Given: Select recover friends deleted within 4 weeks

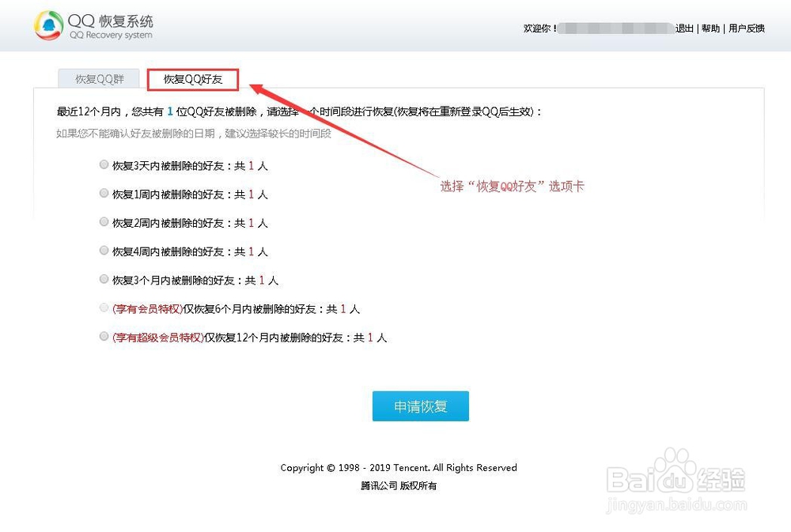Looking at the screenshot, I should [104, 251].
